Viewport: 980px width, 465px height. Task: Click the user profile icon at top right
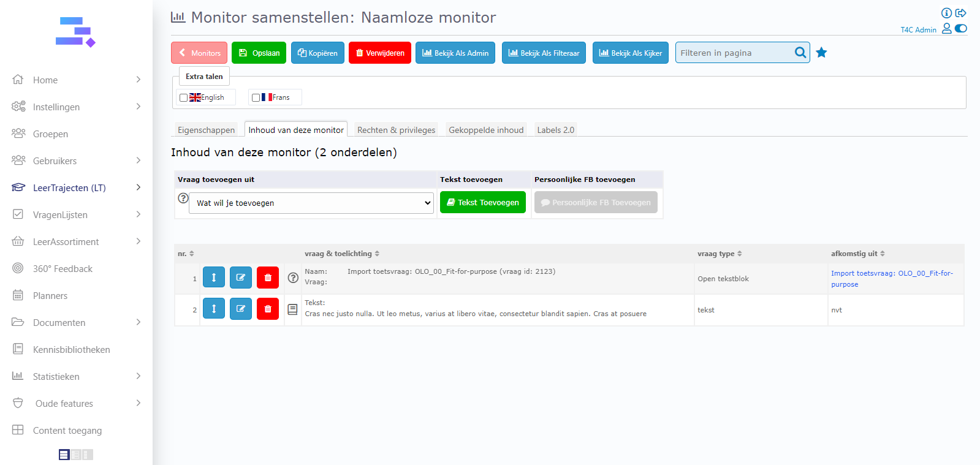point(946,29)
